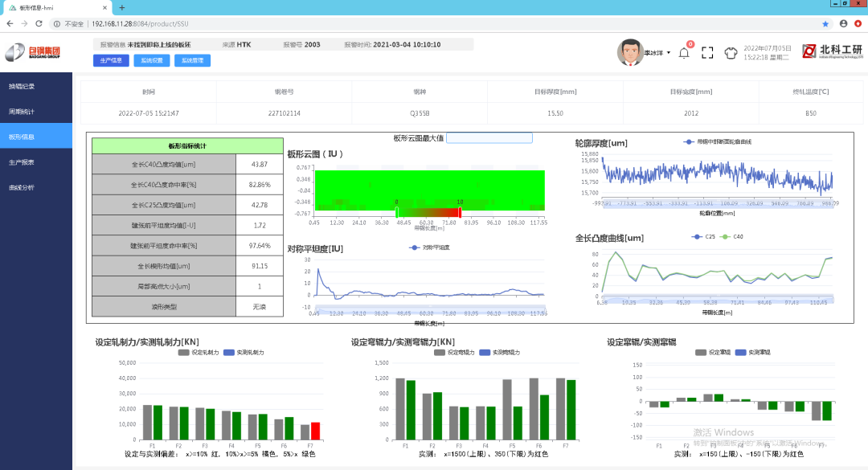Click the 板形云图最大值 input field
Image resolution: width=868 pixels, height=470 pixels.
pos(489,138)
